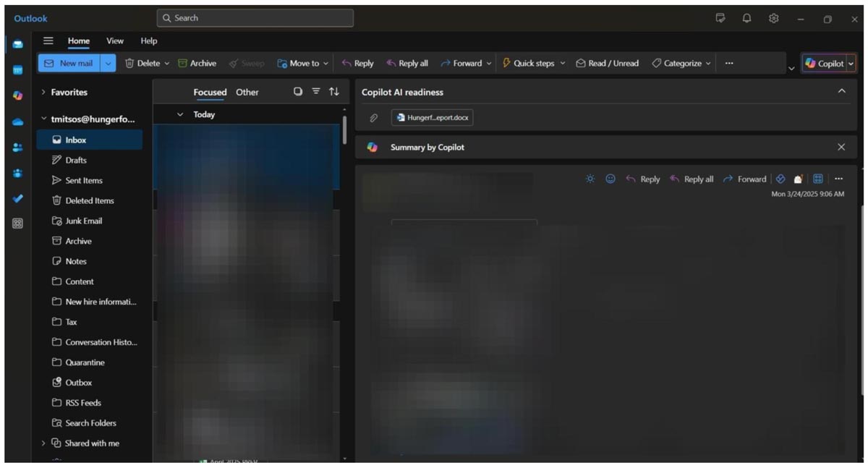
Task: Select the View ribbon tab
Action: pos(115,41)
